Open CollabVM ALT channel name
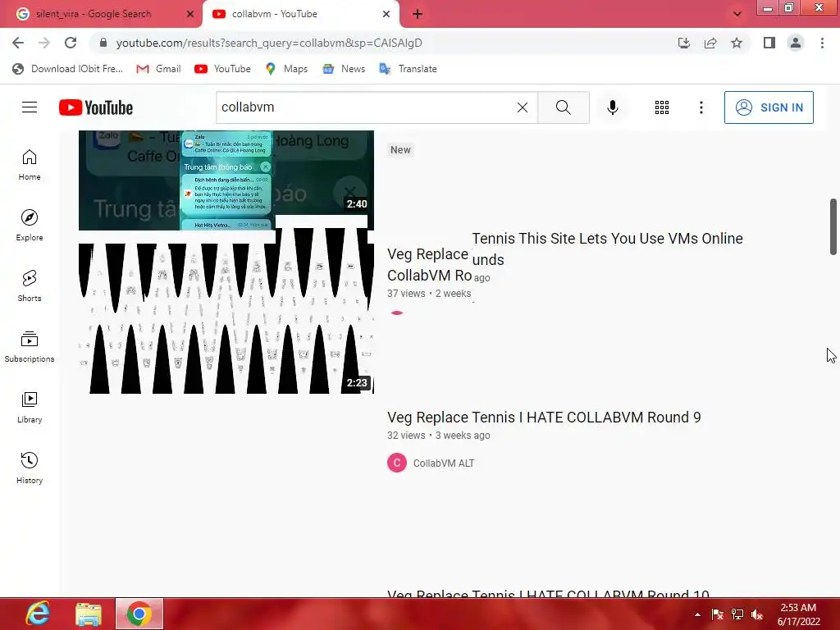840x630 pixels. pyautogui.click(x=444, y=463)
